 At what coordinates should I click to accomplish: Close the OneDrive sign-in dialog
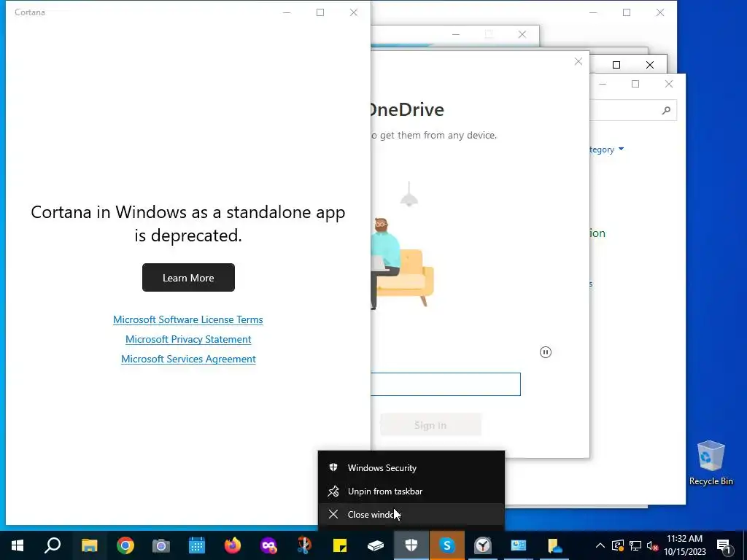[578, 61]
